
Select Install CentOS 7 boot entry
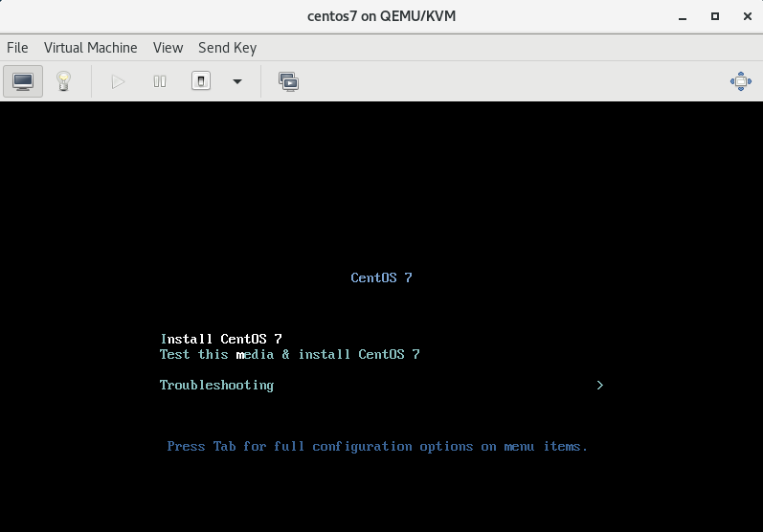coord(221,339)
